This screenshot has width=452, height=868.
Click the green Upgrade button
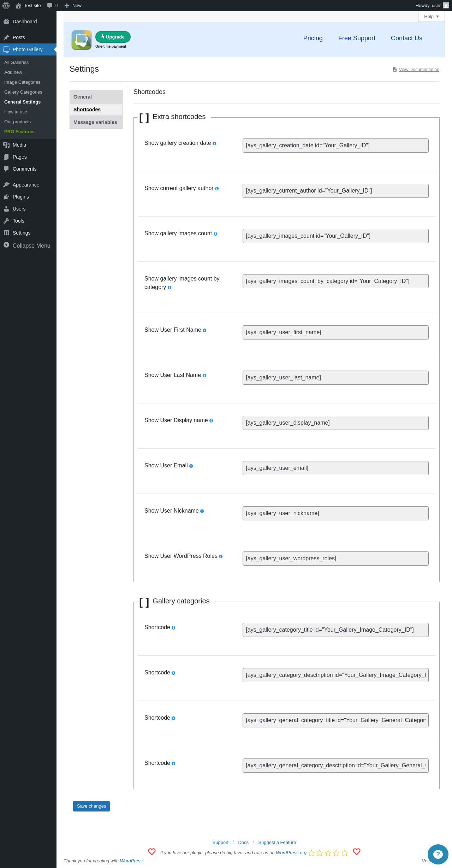click(113, 37)
